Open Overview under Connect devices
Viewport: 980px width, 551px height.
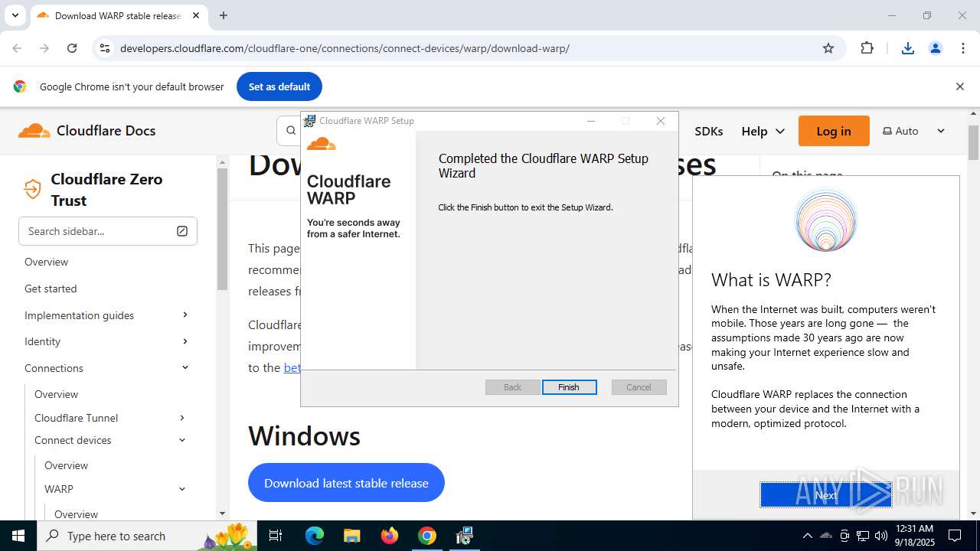pyautogui.click(x=66, y=465)
